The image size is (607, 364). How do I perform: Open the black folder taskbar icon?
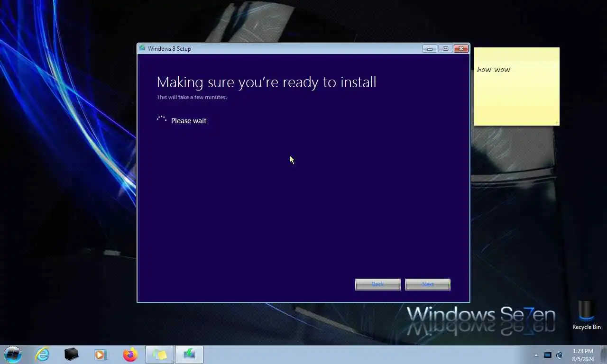[72, 355]
